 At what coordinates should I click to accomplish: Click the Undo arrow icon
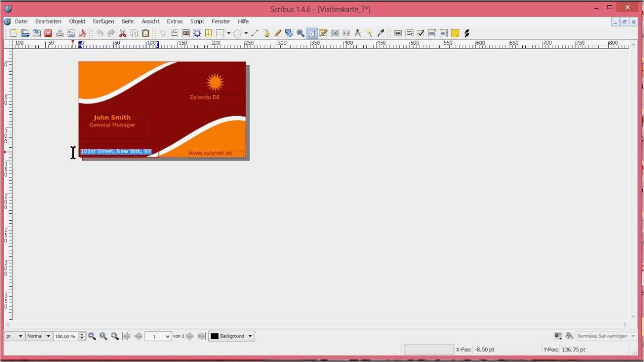pos(100,33)
